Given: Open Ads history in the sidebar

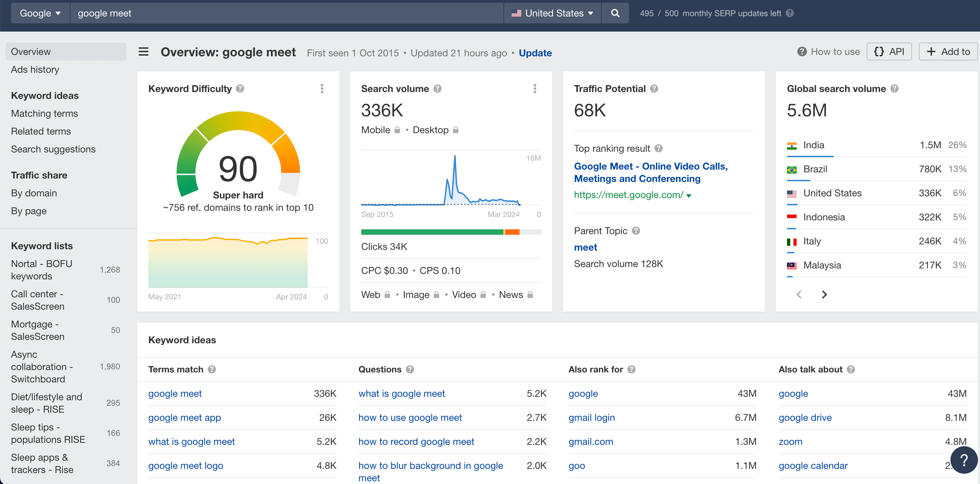Looking at the screenshot, I should [35, 70].
